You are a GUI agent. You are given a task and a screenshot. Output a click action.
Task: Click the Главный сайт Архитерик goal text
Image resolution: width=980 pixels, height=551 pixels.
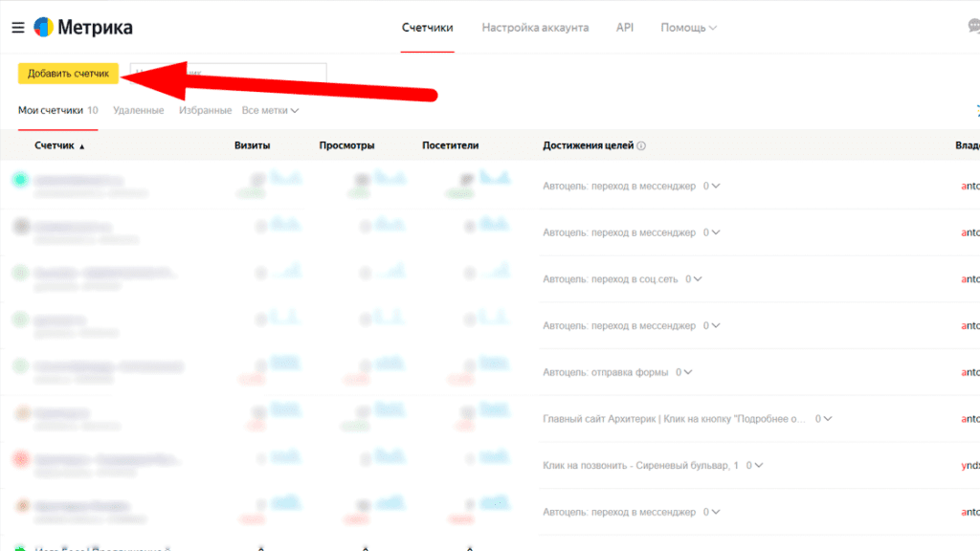pyautogui.click(x=674, y=419)
